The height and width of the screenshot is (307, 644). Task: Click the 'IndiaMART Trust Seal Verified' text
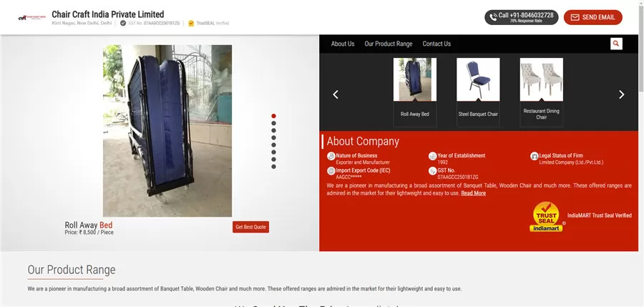pyautogui.click(x=600, y=215)
